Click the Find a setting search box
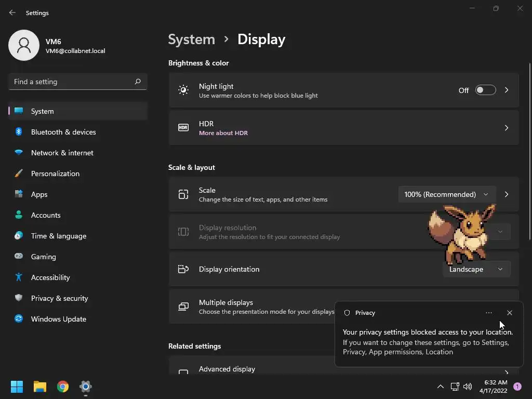 (x=72, y=82)
